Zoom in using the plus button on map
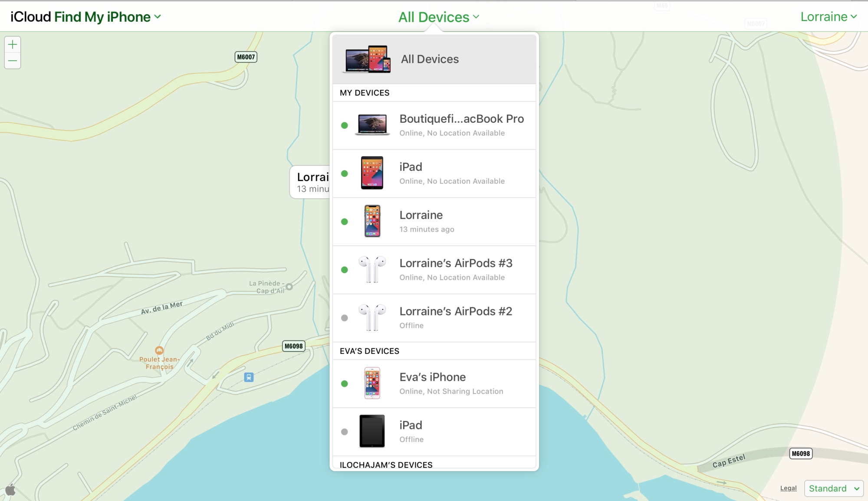 click(x=13, y=44)
